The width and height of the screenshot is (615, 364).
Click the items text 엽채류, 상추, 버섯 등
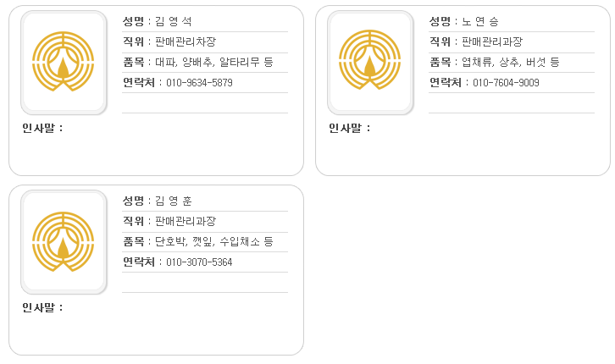coord(511,62)
